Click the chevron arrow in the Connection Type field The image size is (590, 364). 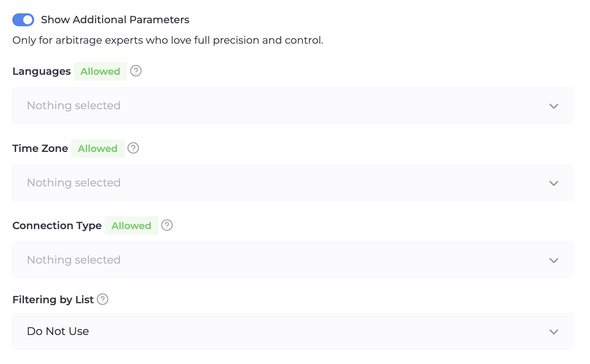[553, 260]
